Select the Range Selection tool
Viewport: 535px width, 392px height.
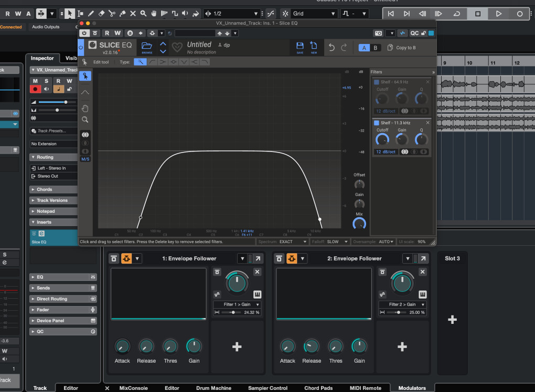click(x=81, y=14)
